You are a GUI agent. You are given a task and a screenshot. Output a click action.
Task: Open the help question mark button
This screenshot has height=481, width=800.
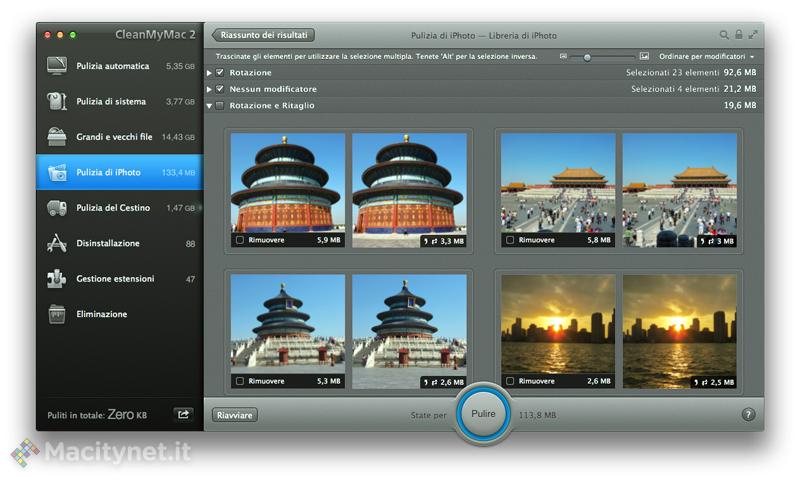[x=748, y=414]
